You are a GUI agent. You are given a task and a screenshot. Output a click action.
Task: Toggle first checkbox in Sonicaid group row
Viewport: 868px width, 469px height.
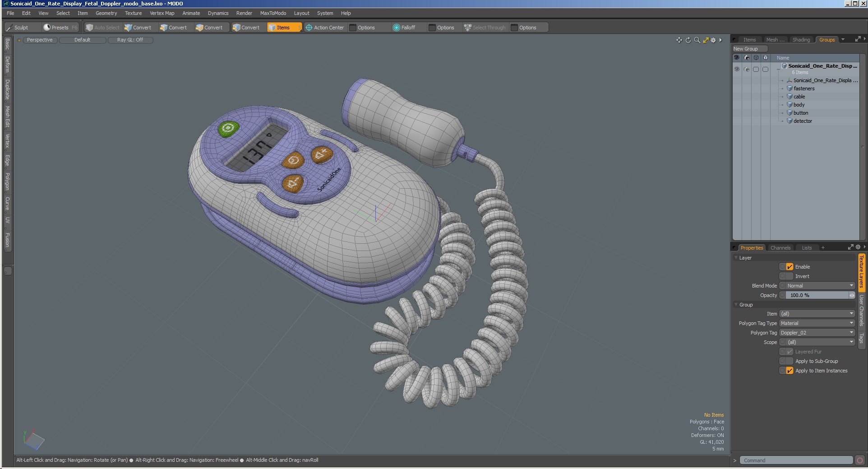tap(756, 70)
